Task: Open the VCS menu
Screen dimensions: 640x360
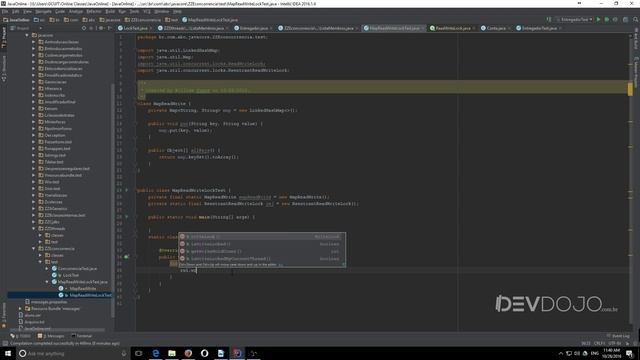Action: pos(147,11)
